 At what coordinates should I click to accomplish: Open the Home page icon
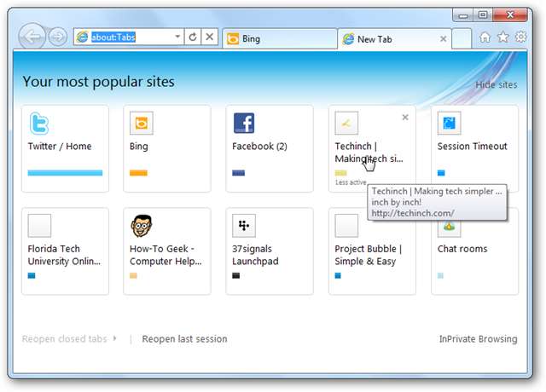tap(485, 37)
